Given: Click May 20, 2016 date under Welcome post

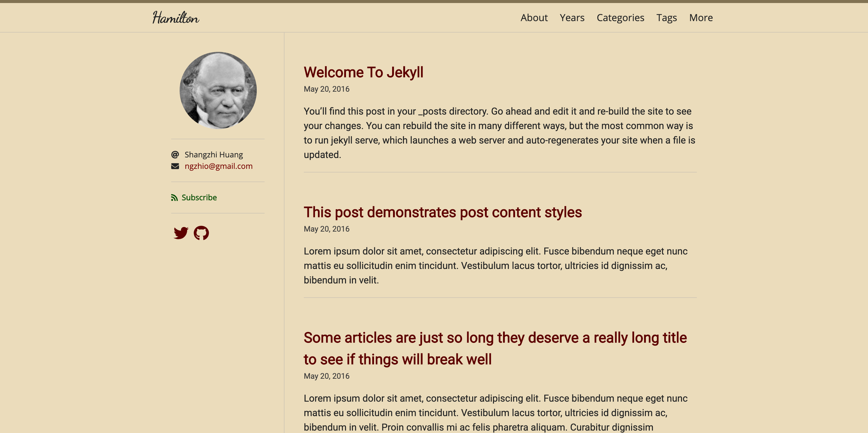Looking at the screenshot, I should [326, 89].
